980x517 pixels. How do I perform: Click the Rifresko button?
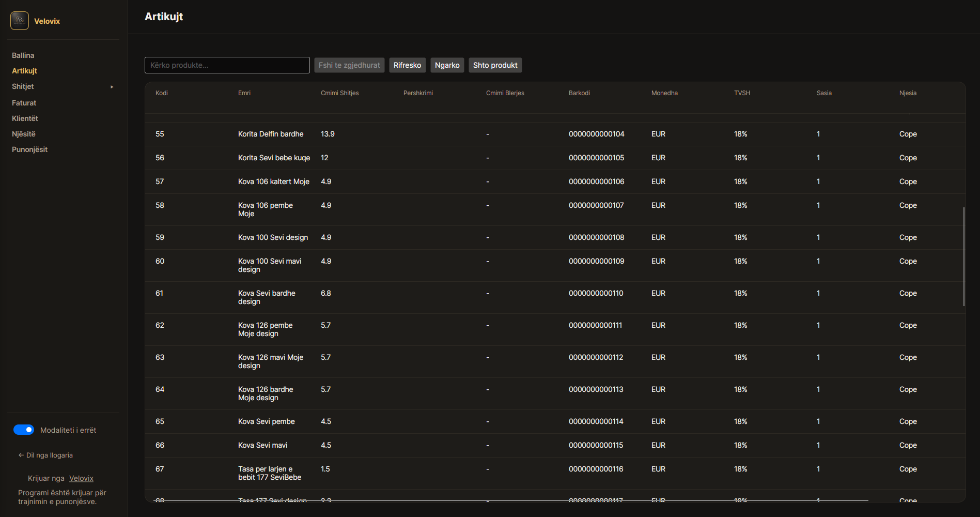tap(408, 65)
